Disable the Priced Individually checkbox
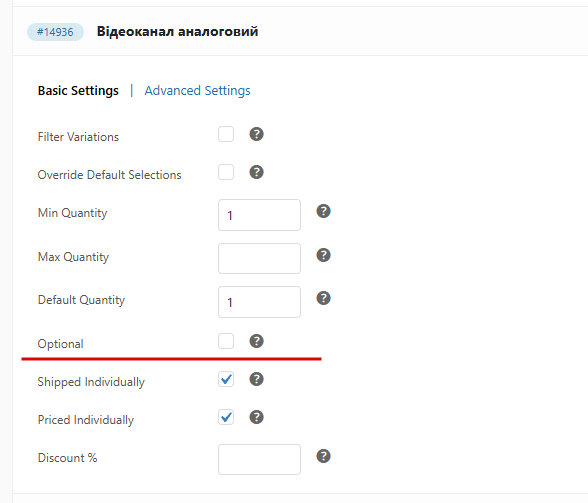 click(x=226, y=417)
